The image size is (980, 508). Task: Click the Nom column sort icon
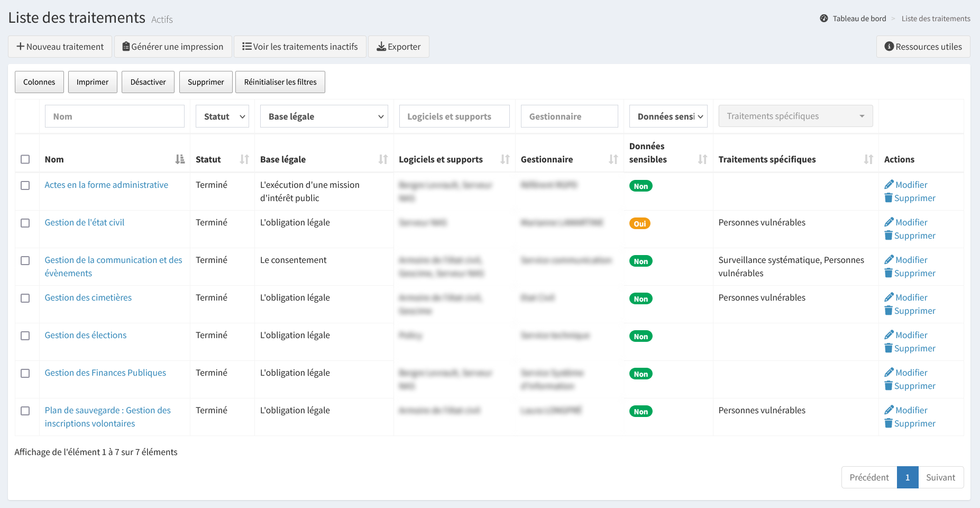[180, 159]
